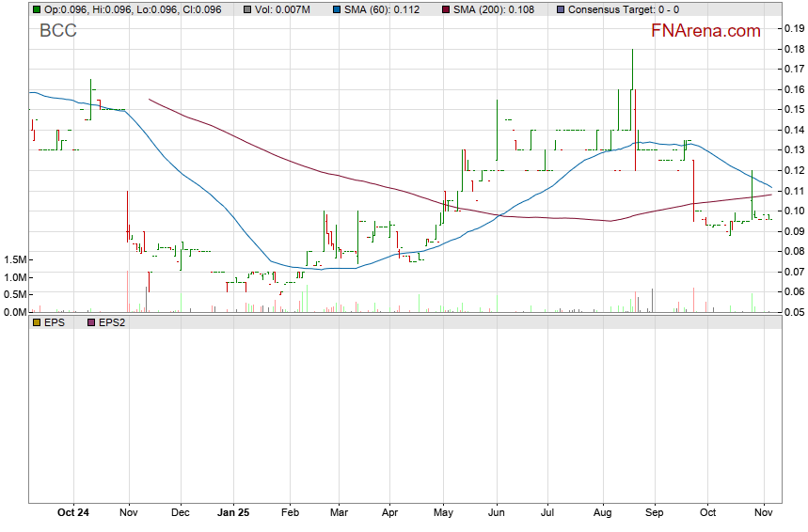Click the 1.5M volume axis label
The image size is (808, 532).
click(x=14, y=259)
